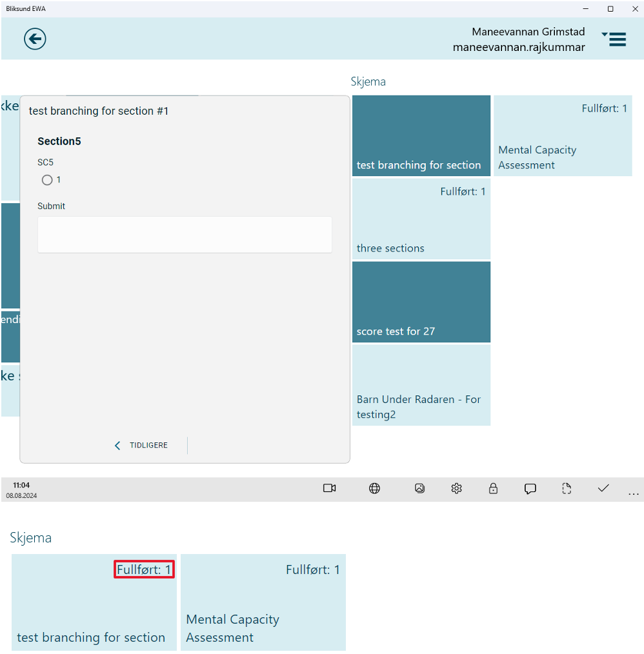This screenshot has width=644, height=654.
Task: Open the light 'test branching for section' tile
Action: [x=94, y=602]
